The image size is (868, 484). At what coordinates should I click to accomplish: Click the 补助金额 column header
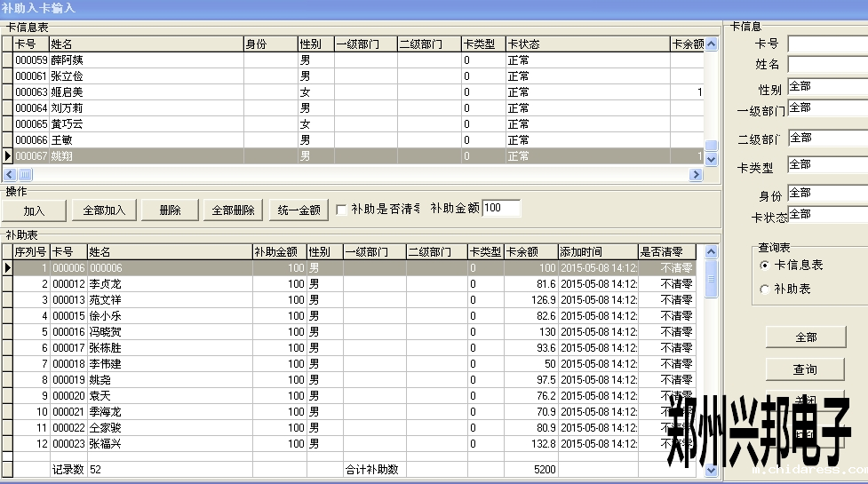coord(279,252)
